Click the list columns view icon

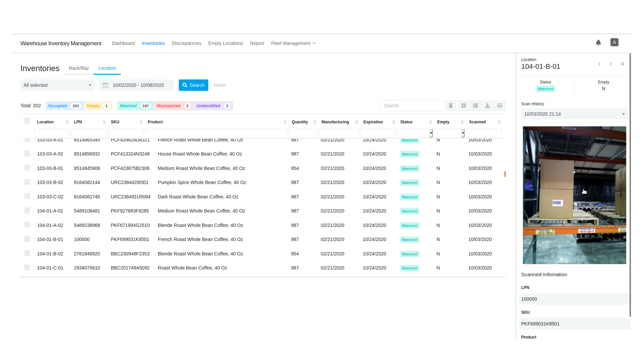pos(475,106)
